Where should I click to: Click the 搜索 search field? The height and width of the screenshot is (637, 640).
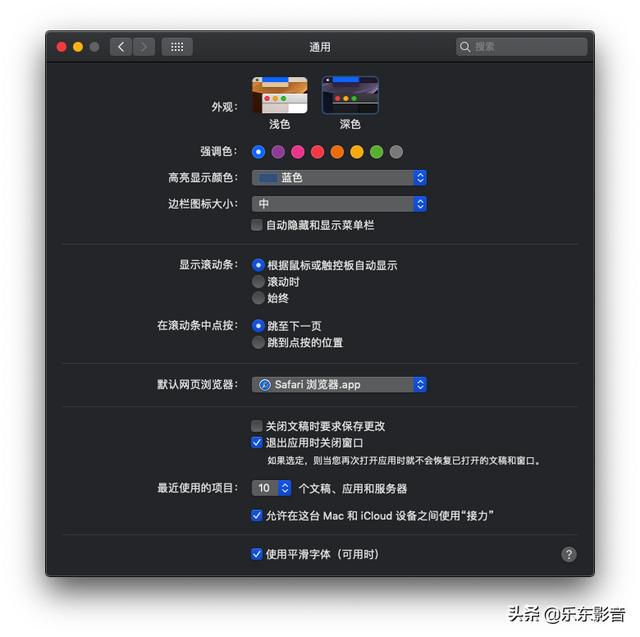(522, 47)
